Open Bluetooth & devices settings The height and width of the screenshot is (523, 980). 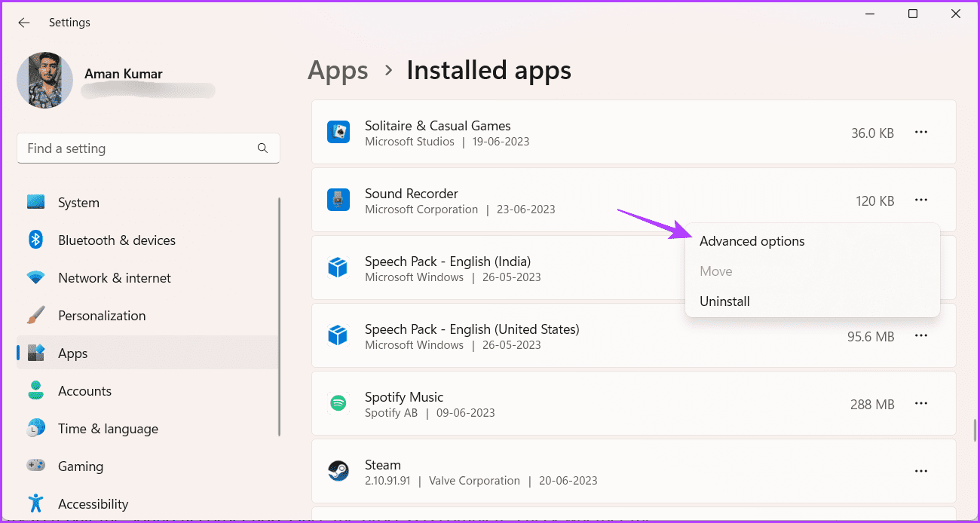(148, 240)
